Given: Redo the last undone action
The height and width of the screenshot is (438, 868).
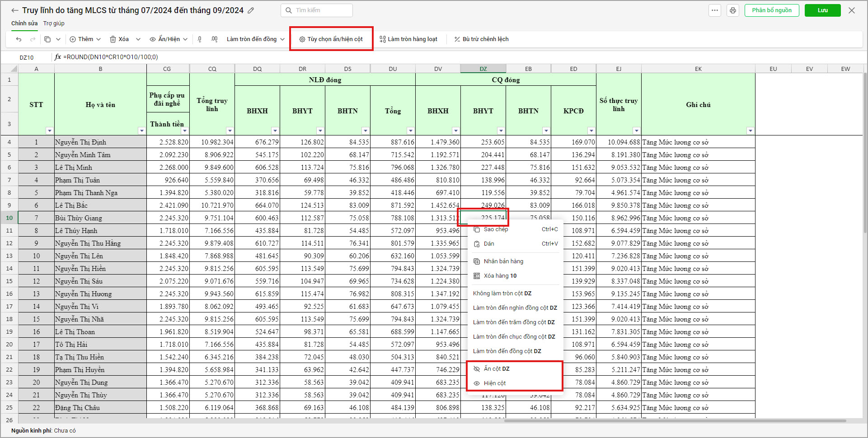Looking at the screenshot, I should coord(33,39).
